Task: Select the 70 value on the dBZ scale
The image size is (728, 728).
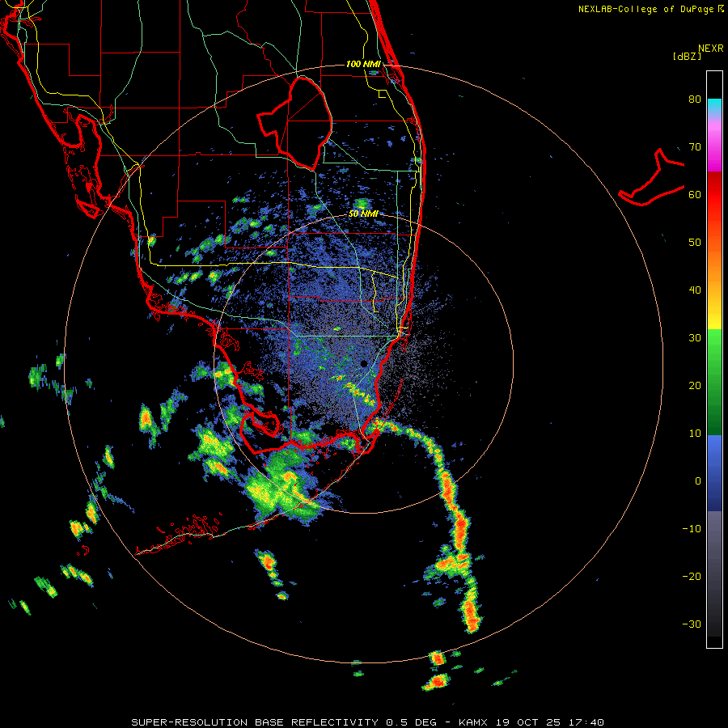Action: point(695,147)
